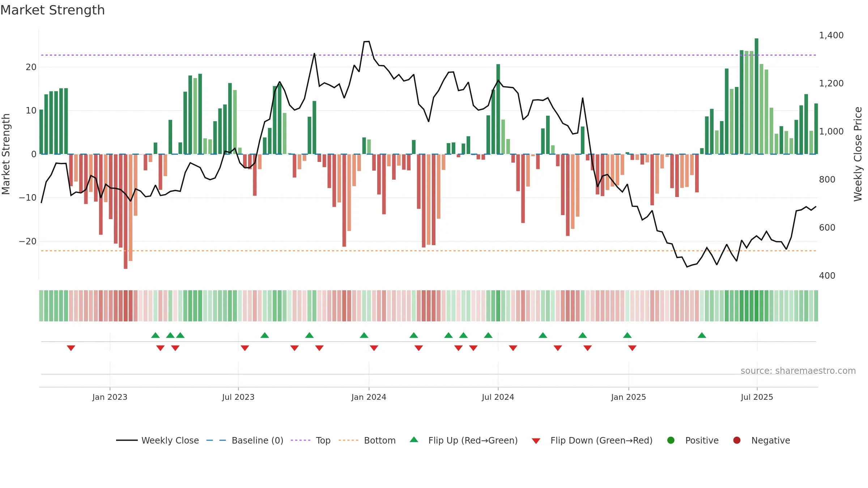
Task: Click the orange dotted Bottom line sample
Action: (348, 440)
